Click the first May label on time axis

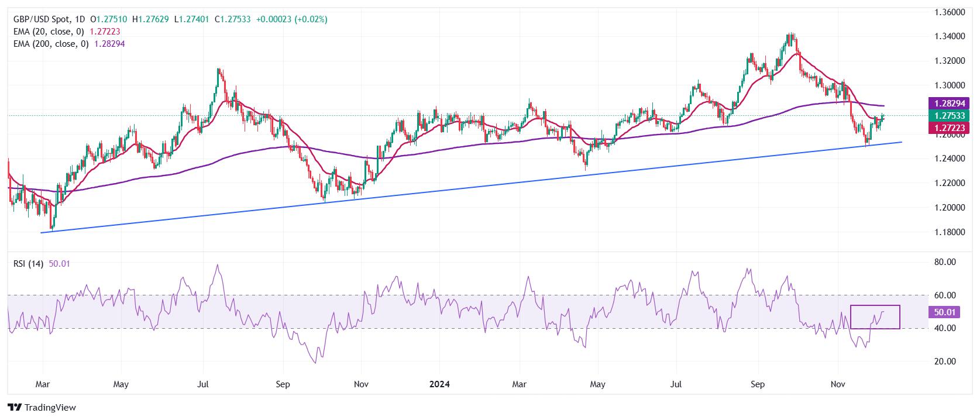tap(121, 384)
